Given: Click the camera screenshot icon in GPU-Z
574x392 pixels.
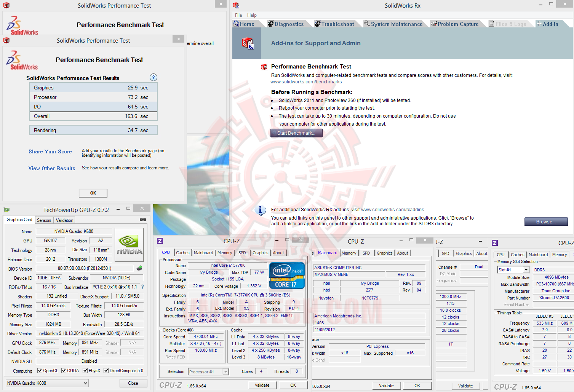Looking at the screenshot, I should (x=143, y=220).
